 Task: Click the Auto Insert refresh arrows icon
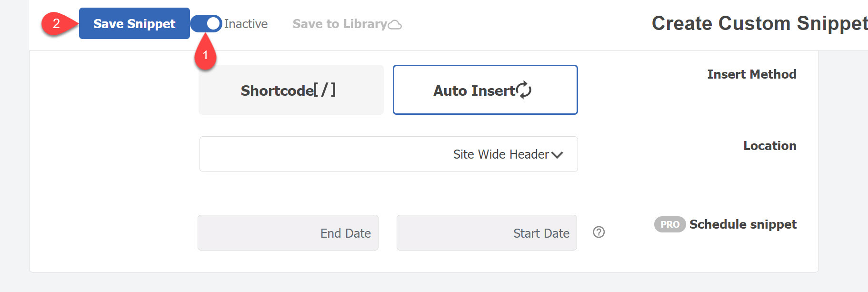(524, 90)
